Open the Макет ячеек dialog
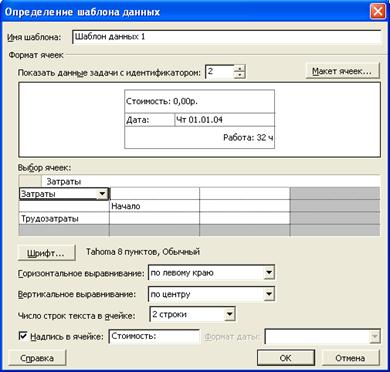390x372 pixels. click(342, 71)
